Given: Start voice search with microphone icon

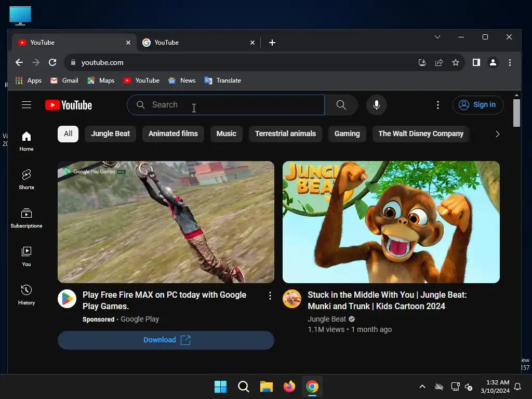Looking at the screenshot, I should tap(376, 105).
